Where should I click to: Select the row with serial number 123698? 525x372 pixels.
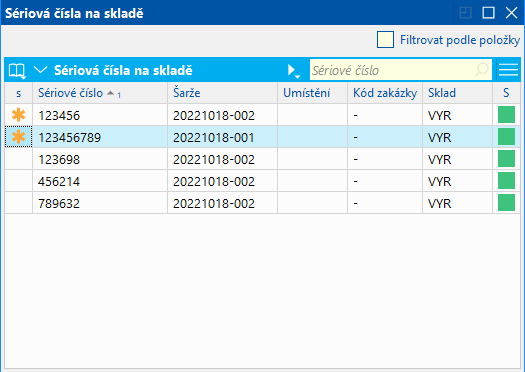pyautogui.click(x=262, y=159)
